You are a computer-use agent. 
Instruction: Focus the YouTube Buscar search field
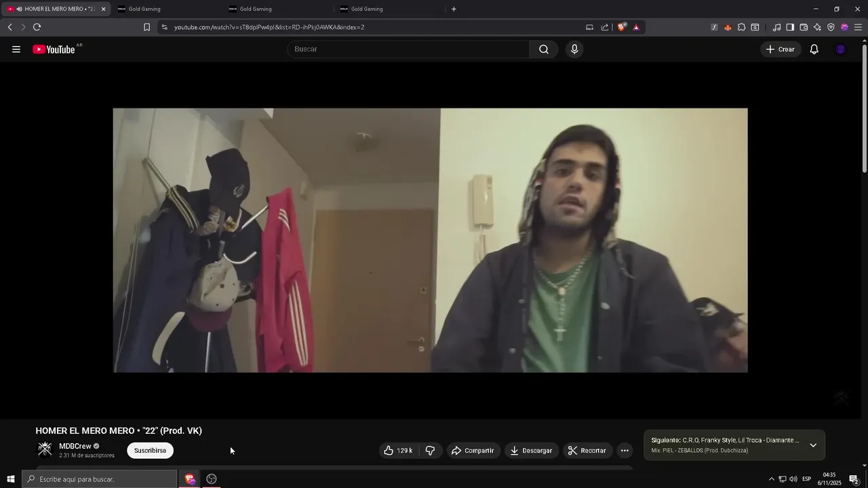[409, 49]
